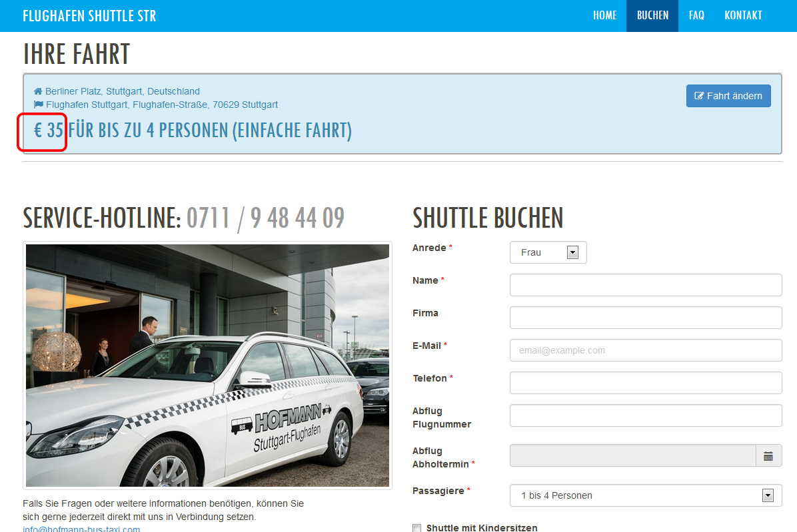Click the Abflug Flugnummer input field
Screen dimensions: 797x532
[646, 415]
